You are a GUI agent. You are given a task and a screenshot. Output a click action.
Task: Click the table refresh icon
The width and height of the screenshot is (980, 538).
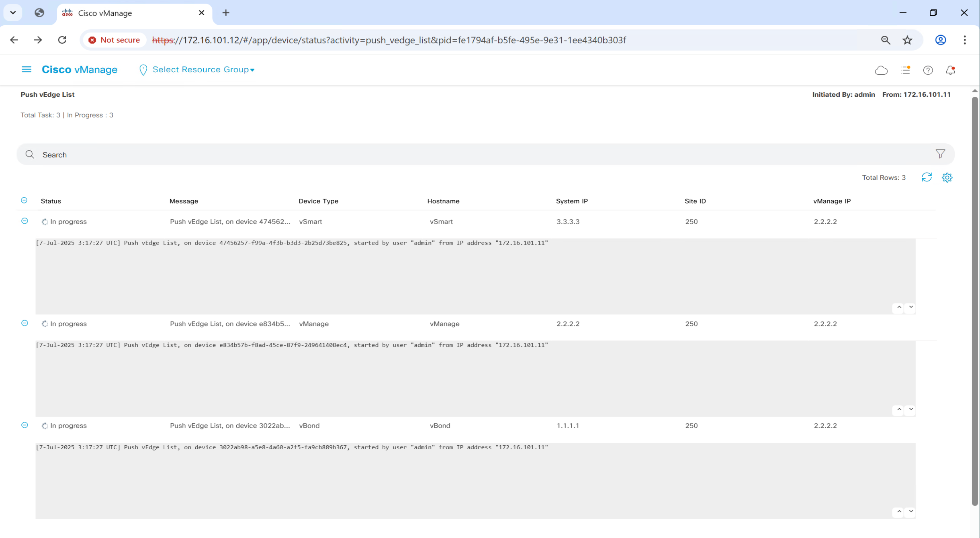(x=927, y=177)
